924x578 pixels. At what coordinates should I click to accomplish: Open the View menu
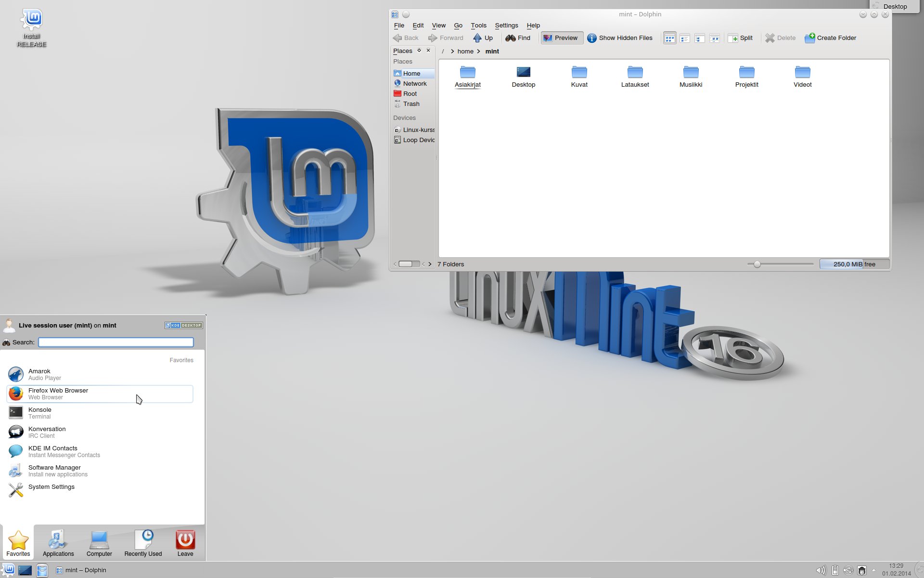click(x=438, y=26)
